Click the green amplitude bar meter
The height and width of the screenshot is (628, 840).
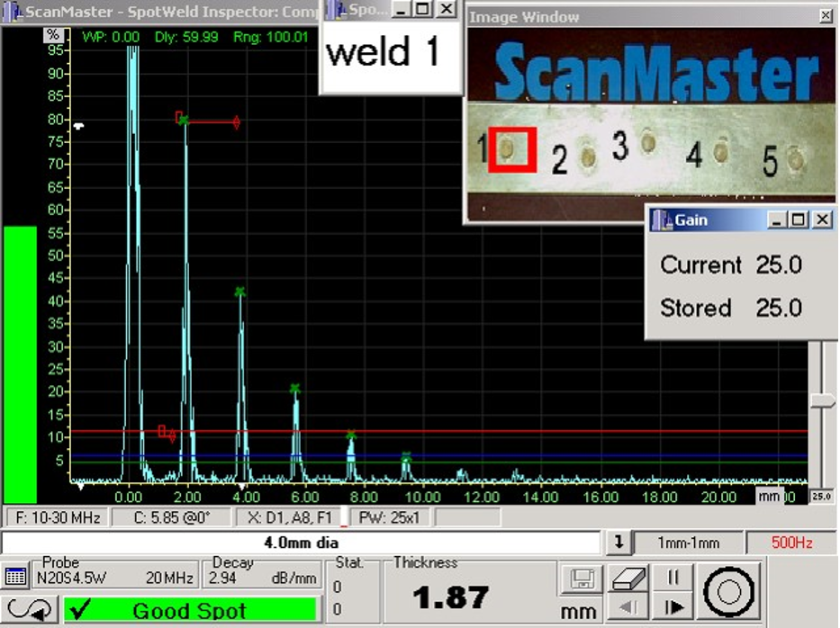(x=21, y=364)
